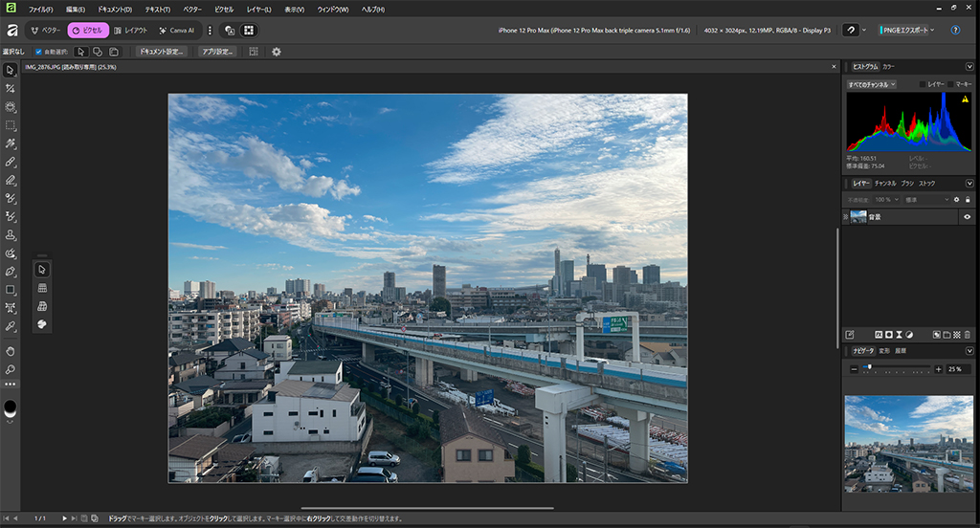Choose the Rectangle shape tool

[x=11, y=289]
